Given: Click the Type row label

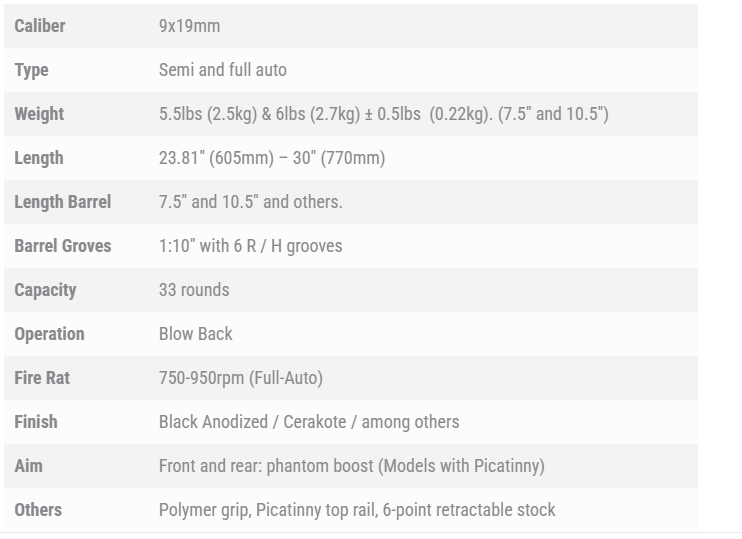Looking at the screenshot, I should (31, 70).
